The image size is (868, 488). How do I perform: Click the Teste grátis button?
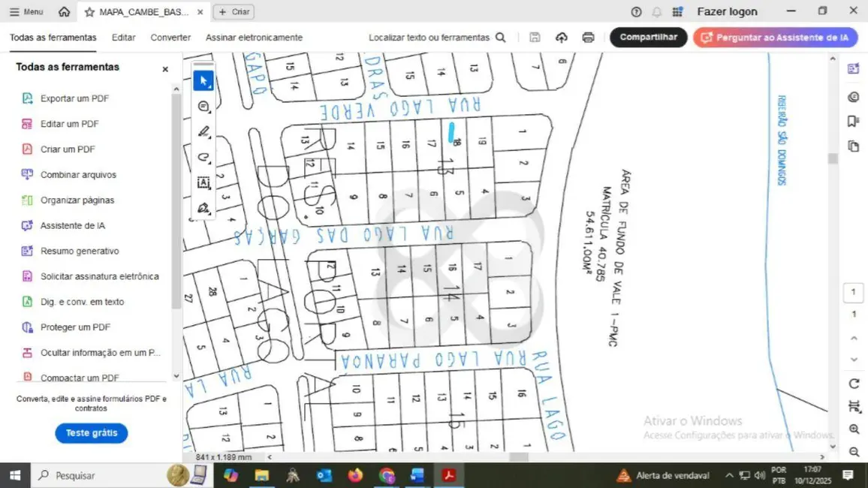pyautogui.click(x=91, y=433)
